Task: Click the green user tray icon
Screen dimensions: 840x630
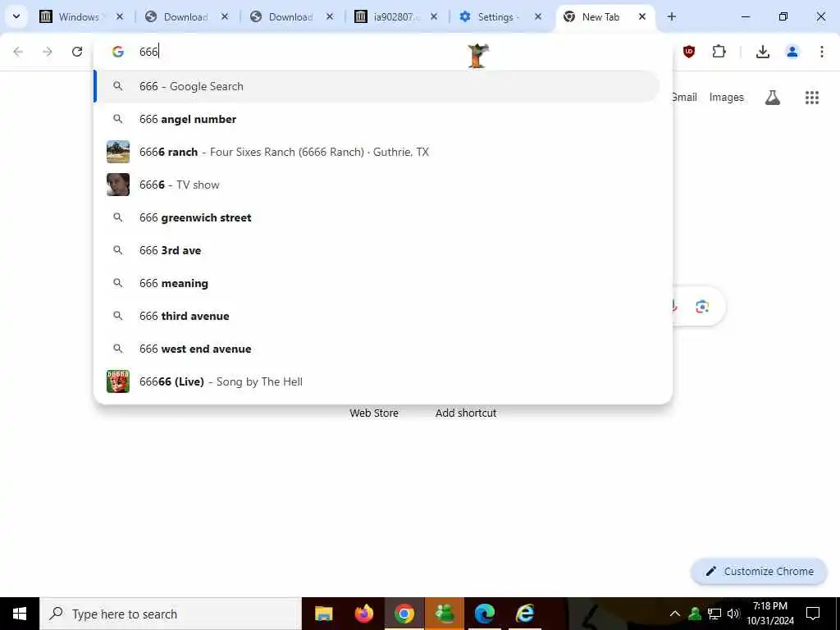Action: tap(695, 614)
